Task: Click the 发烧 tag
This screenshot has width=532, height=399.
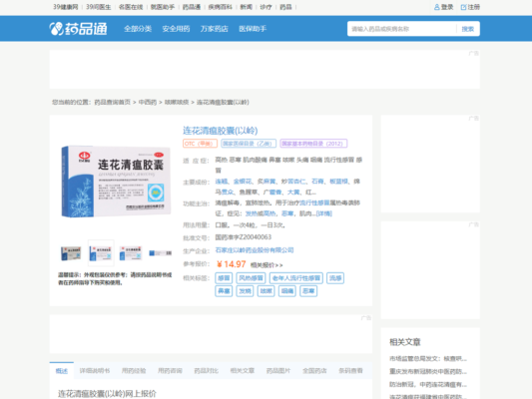Action: (245, 291)
